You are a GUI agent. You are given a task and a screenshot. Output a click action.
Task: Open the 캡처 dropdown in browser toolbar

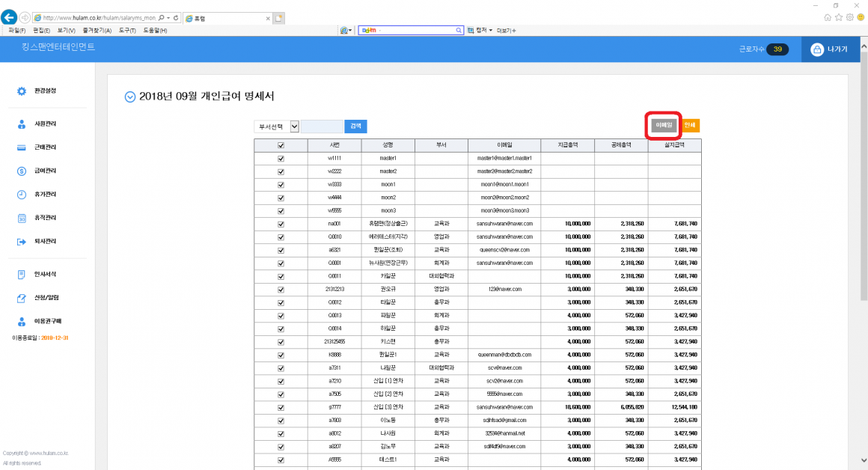tap(480, 30)
